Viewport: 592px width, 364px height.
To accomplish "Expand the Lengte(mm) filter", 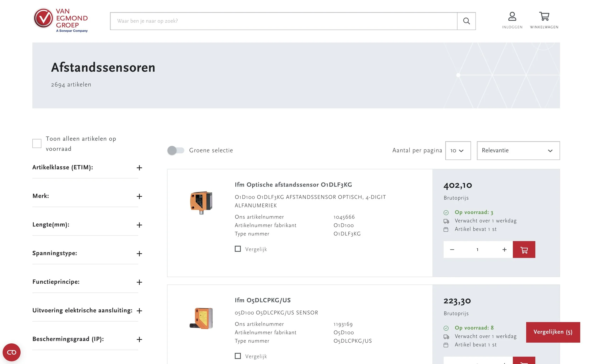I will [x=139, y=225].
